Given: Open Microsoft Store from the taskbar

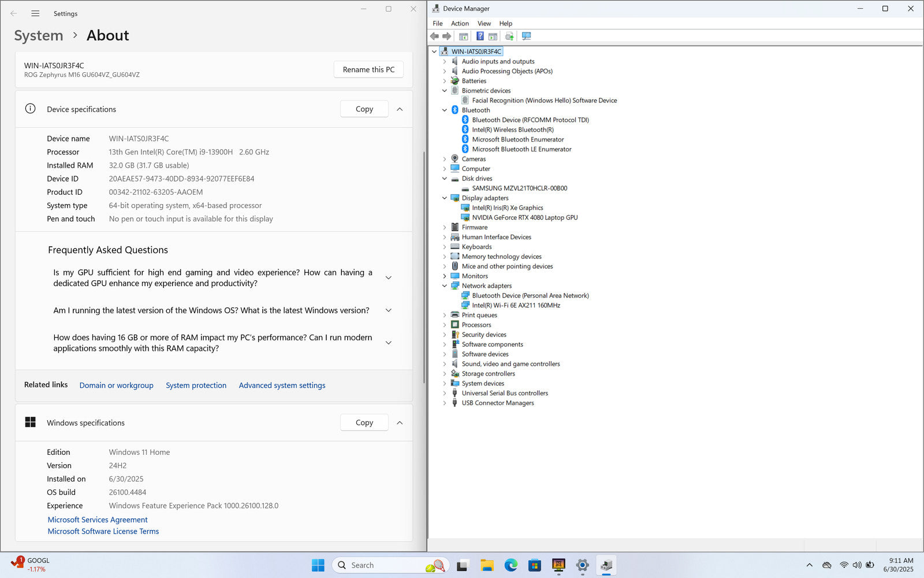Looking at the screenshot, I should (x=535, y=565).
